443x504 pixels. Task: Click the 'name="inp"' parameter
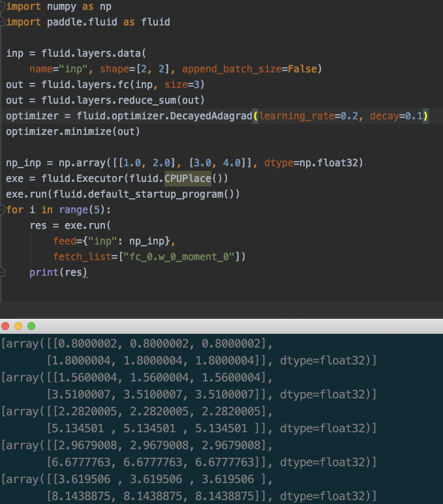click(x=58, y=69)
